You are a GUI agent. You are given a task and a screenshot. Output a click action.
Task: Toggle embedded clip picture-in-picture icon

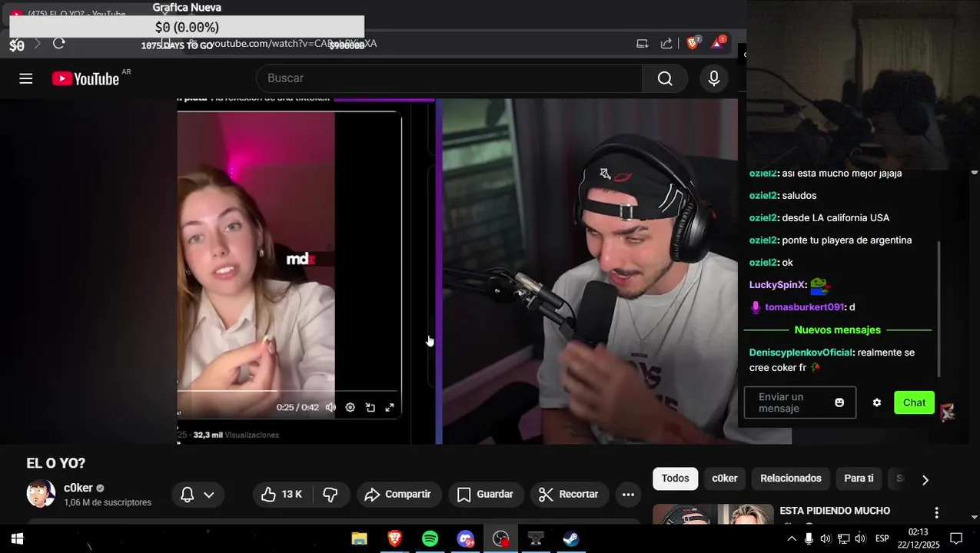point(370,407)
